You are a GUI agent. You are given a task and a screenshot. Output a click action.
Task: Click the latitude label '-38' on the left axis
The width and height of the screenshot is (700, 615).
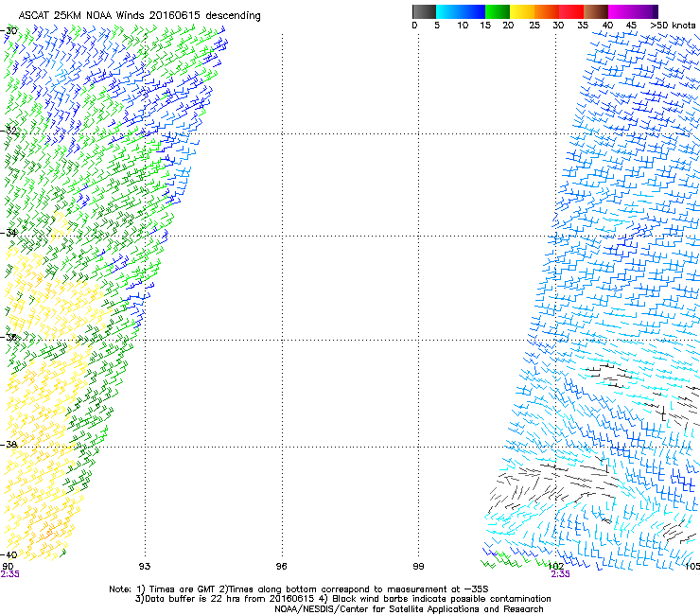click(9, 445)
